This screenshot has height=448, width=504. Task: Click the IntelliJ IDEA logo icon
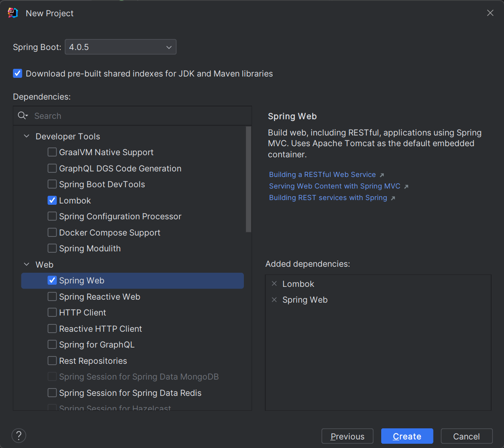coord(13,13)
